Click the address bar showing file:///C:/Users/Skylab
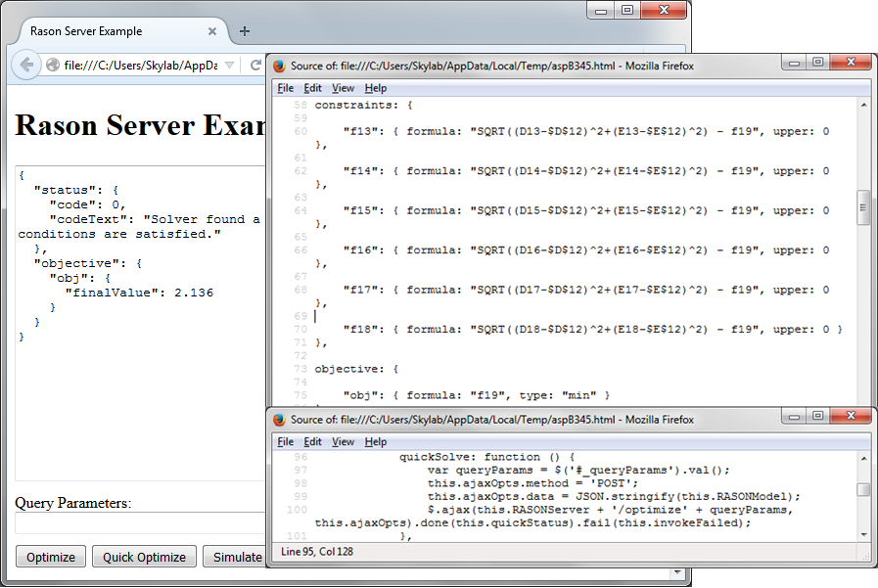Screen dimensions: 878x588 [141, 66]
